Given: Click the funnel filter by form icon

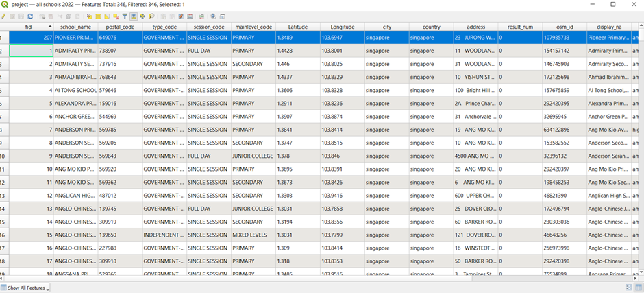Looking at the screenshot, I should (125, 16).
